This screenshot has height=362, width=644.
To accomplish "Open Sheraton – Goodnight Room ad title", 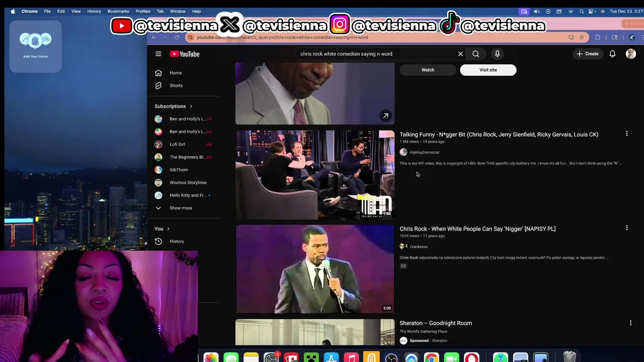I will point(436,323).
